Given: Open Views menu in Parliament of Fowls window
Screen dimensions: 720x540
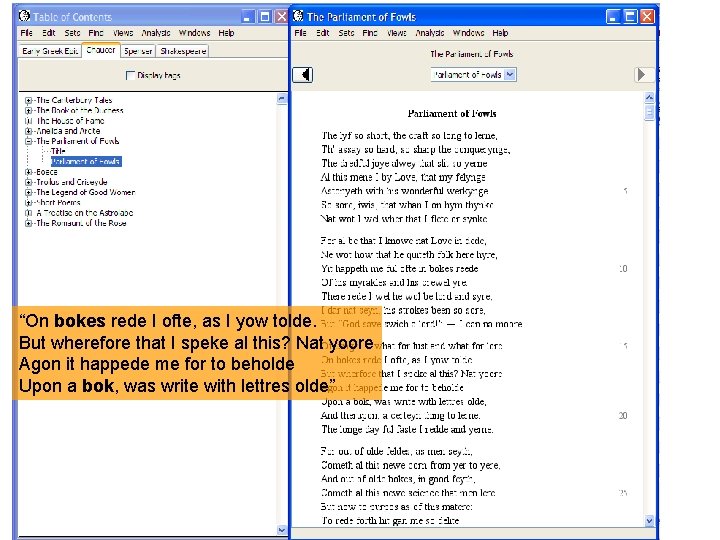Looking at the screenshot, I should [x=397, y=33].
